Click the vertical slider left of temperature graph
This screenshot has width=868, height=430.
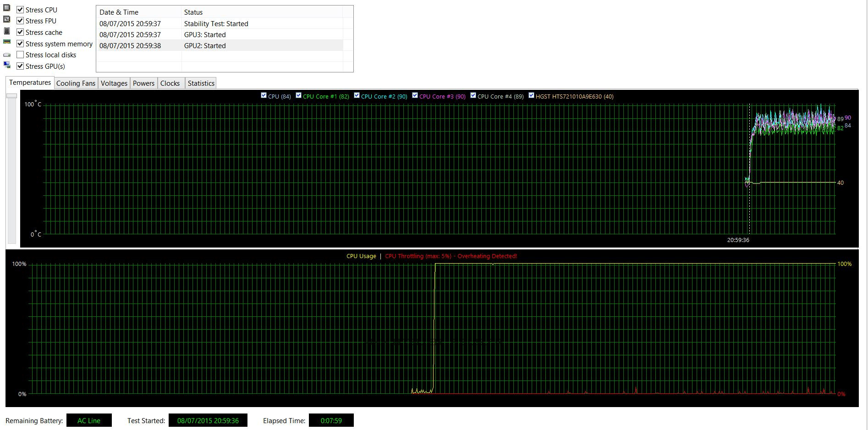tap(11, 96)
